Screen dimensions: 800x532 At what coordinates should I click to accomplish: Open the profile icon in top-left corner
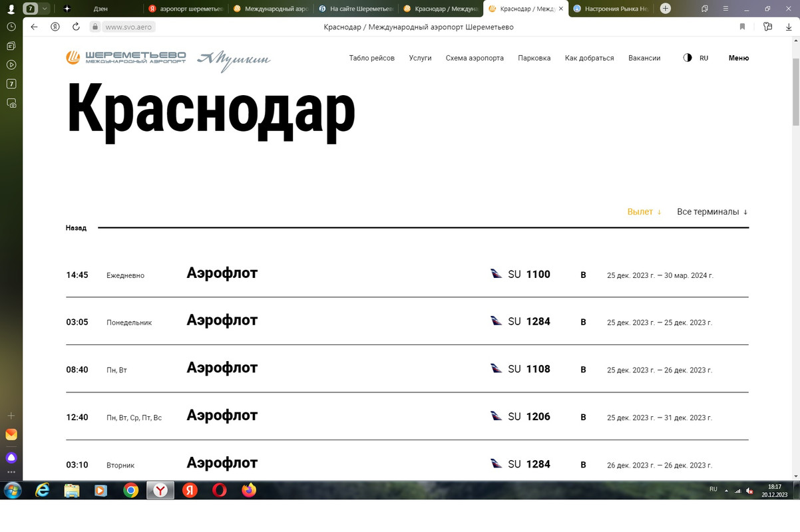[x=11, y=9]
